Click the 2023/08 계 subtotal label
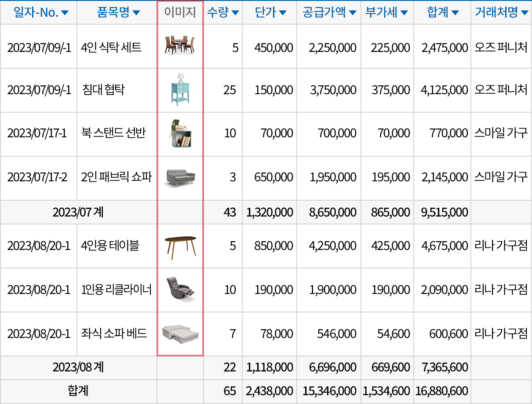532x404 pixels. pos(78,367)
